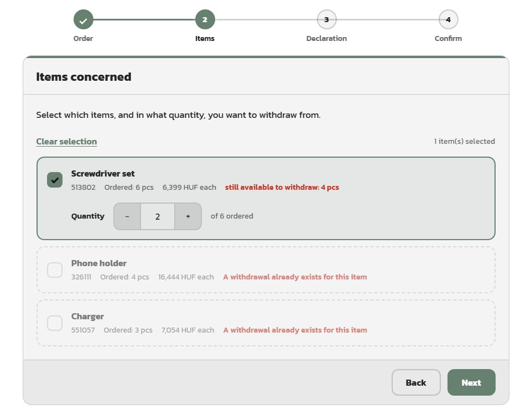Click the 'of 6 ordered' text
The height and width of the screenshot is (420, 531).
232,216
